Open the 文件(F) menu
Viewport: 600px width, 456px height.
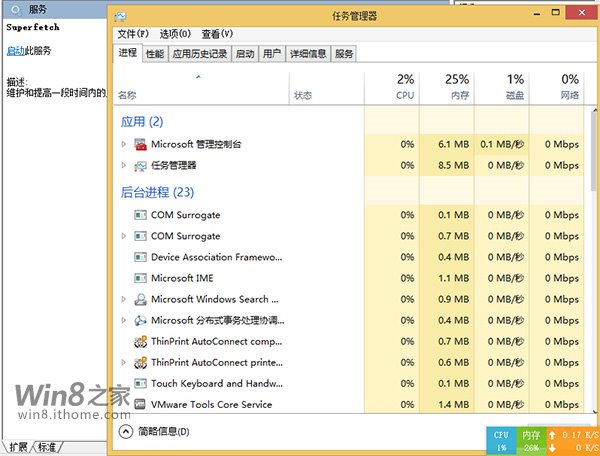point(133,34)
